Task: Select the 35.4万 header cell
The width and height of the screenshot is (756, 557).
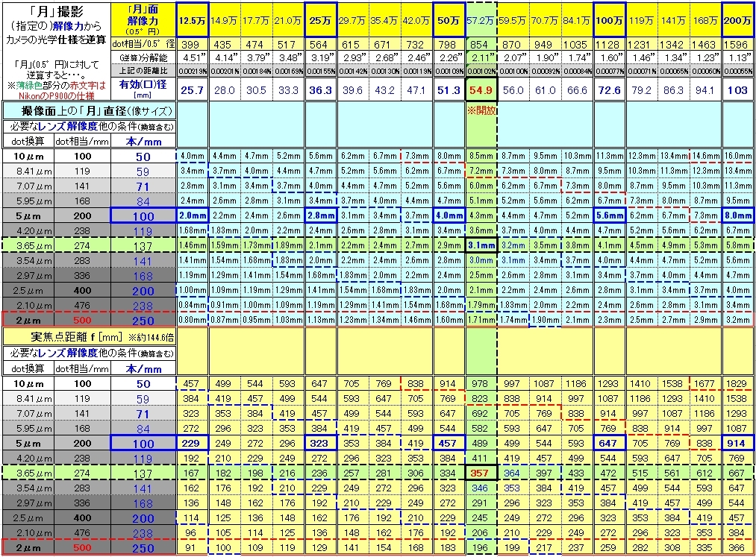Action: coord(385,20)
